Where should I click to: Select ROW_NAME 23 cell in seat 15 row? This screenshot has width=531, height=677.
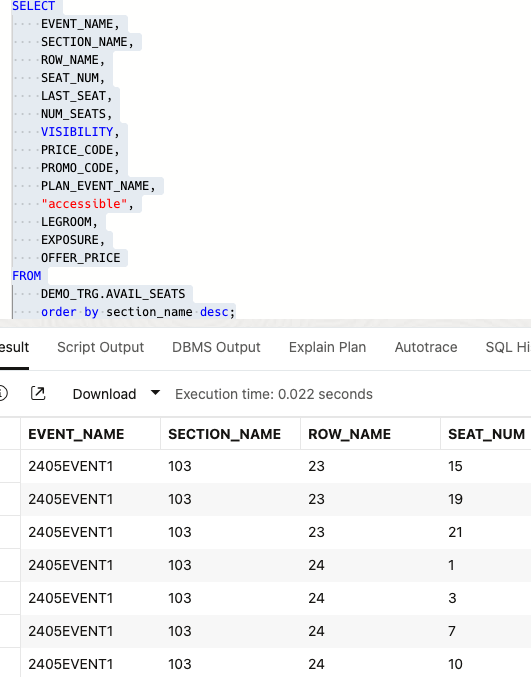click(x=370, y=466)
